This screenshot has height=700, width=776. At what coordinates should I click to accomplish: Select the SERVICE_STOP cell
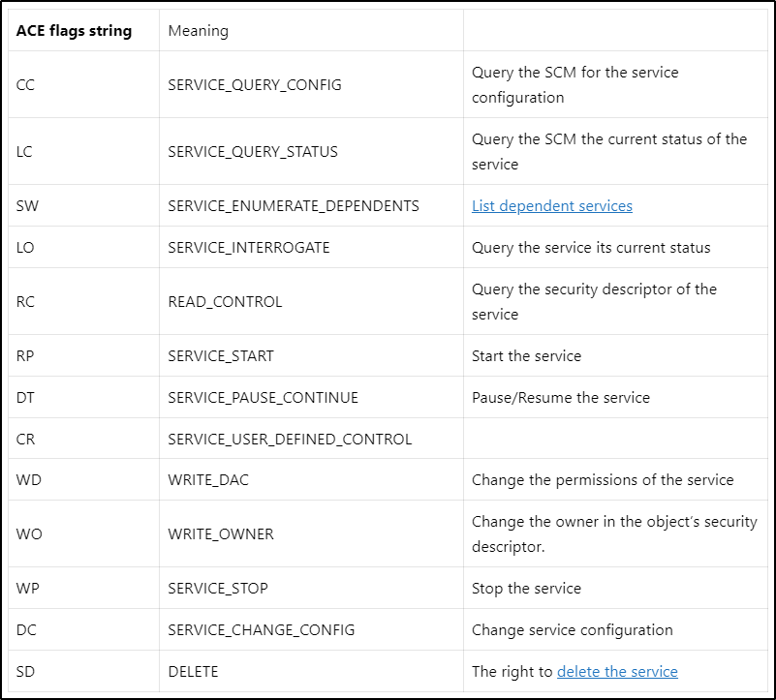tap(217, 589)
